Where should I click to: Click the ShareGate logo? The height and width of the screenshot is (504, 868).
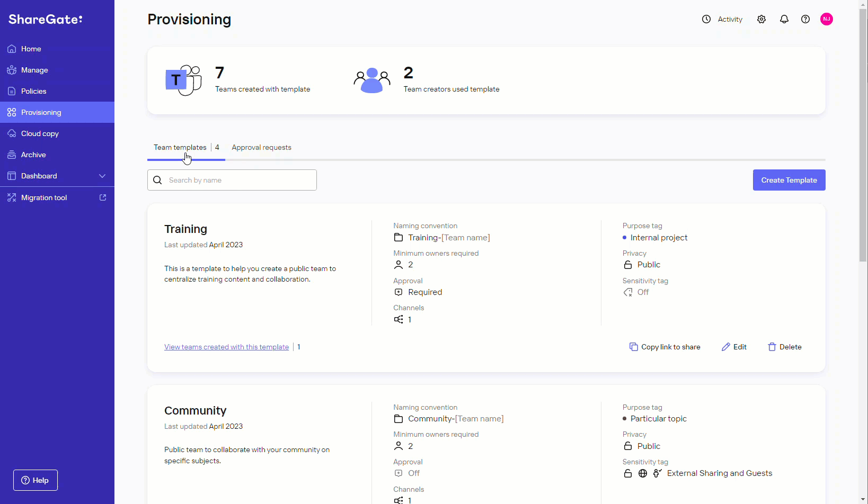46,20
